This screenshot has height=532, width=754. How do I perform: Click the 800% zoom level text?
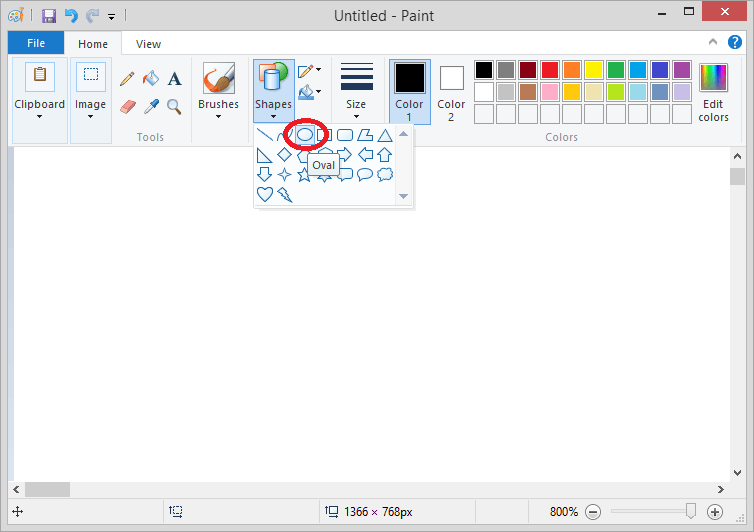point(564,512)
